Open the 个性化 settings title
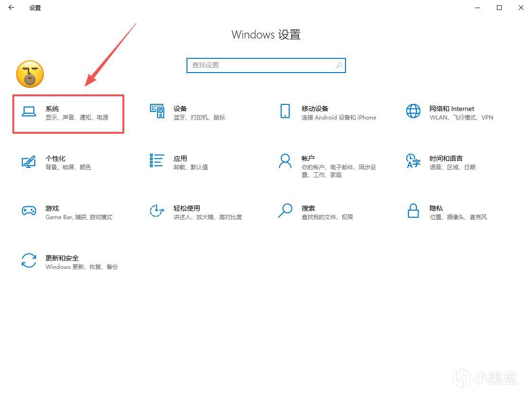This screenshot has height=398, width=532. coord(56,158)
